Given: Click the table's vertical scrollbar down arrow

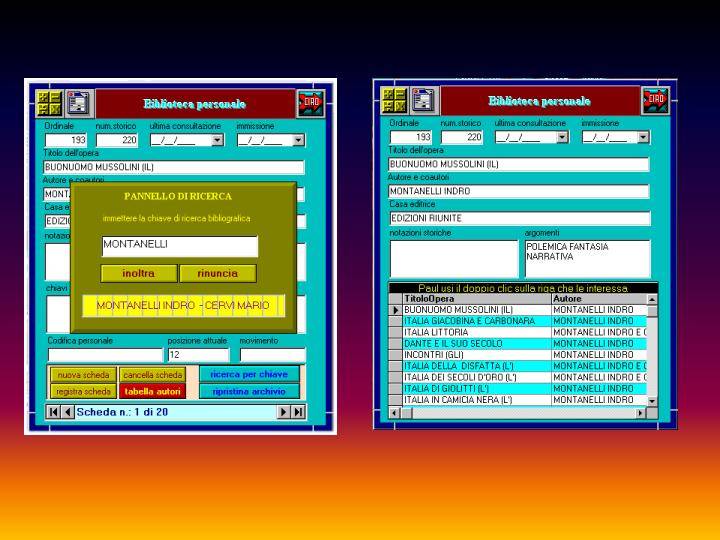Looking at the screenshot, I should click(x=652, y=401).
